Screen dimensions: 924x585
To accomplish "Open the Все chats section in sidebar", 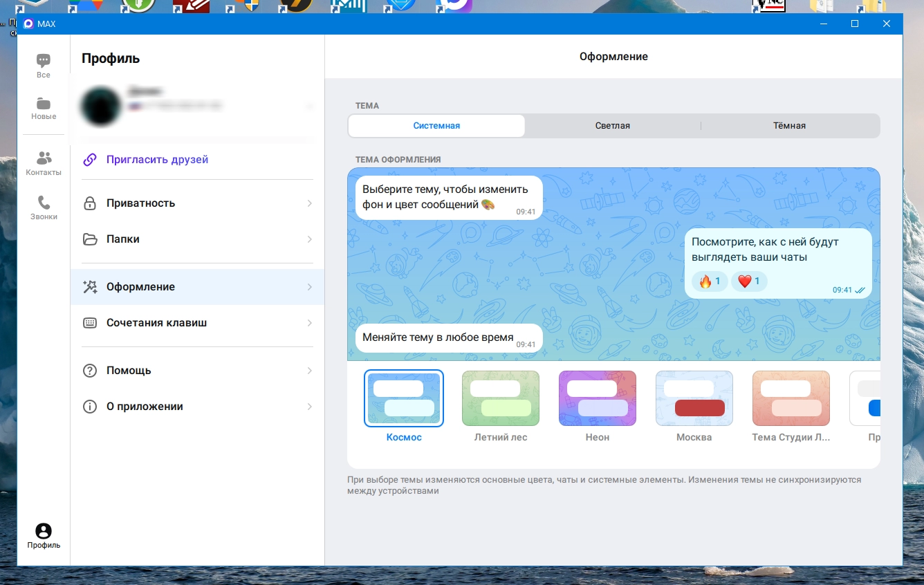I will 44,66.
